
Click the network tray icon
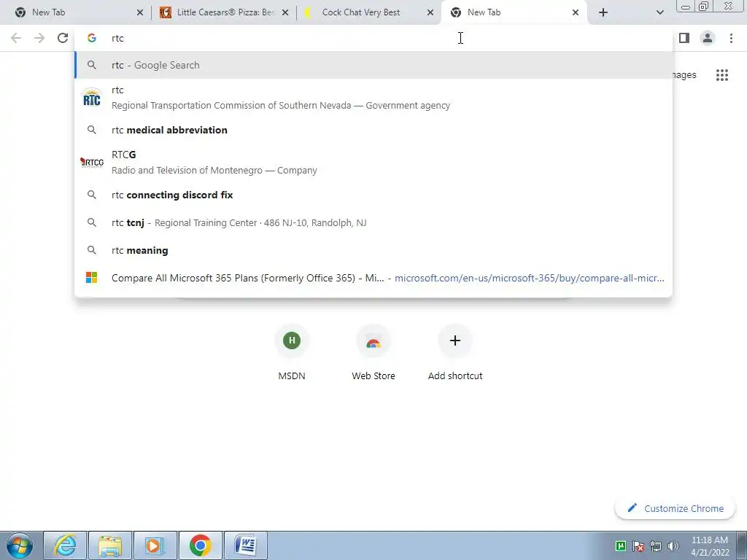pyautogui.click(x=656, y=545)
